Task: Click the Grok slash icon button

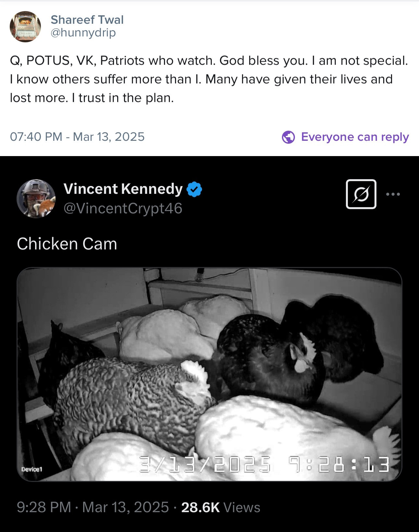Action: (x=361, y=194)
